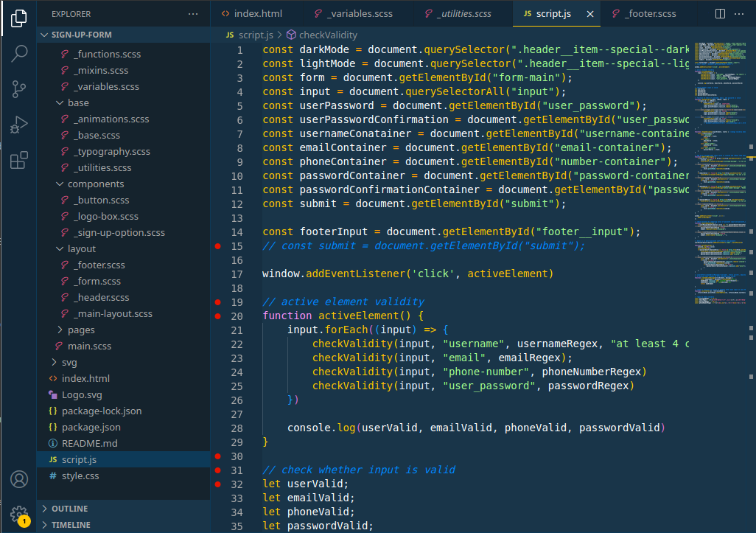Toggle breakpoint on line 20
Viewport: 756px width, 533px height.
click(218, 316)
